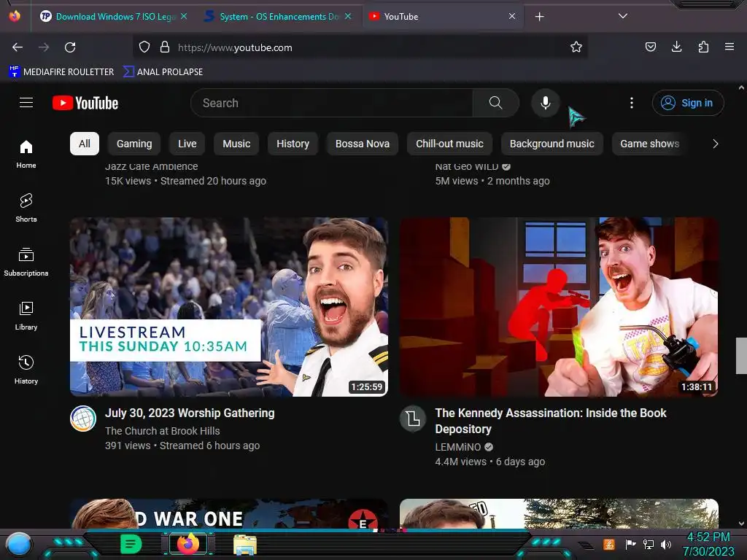Select the Gaming filter chip
The height and width of the screenshot is (560, 747).
(134, 144)
